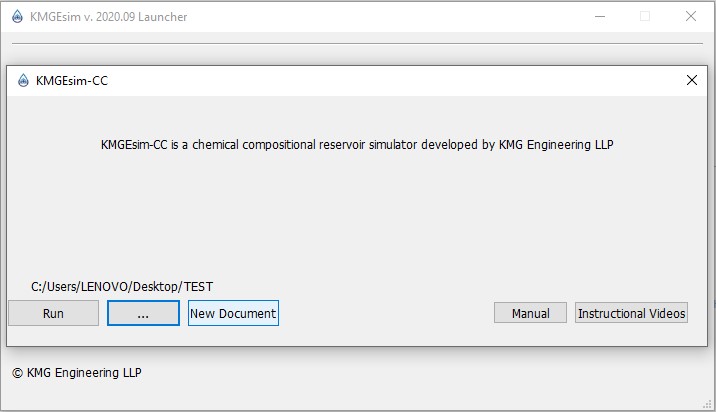
Task: Create a New Document
Action: pos(233,313)
